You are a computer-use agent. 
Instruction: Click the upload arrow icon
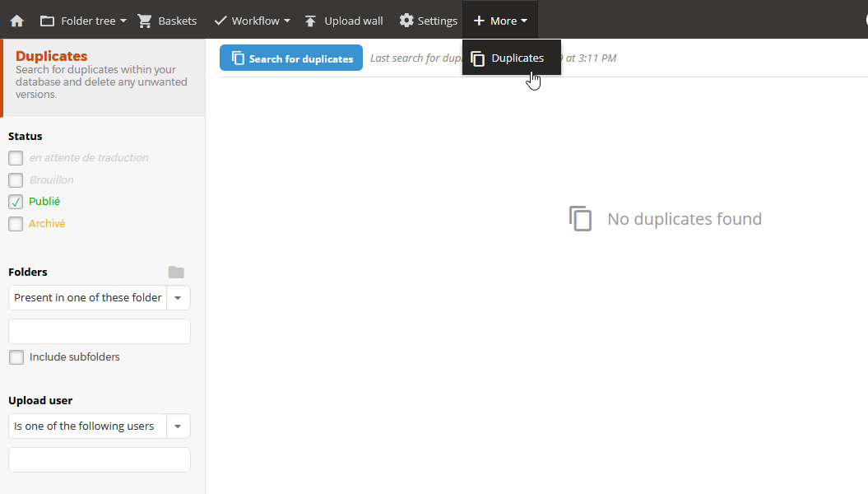[310, 21]
